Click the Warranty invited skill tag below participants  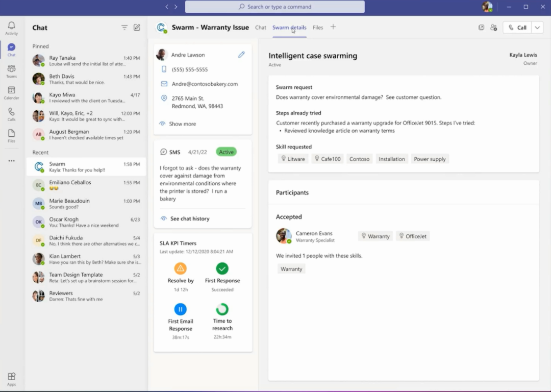coord(291,269)
